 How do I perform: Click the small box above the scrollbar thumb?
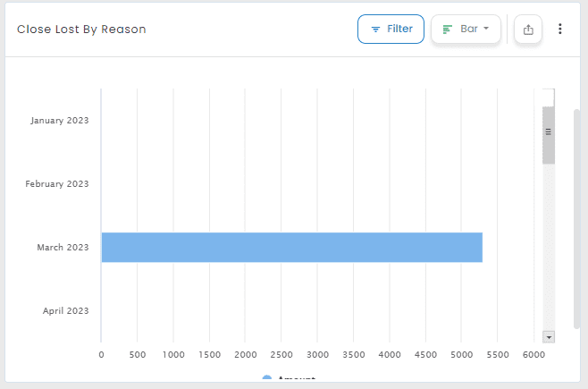(x=549, y=97)
